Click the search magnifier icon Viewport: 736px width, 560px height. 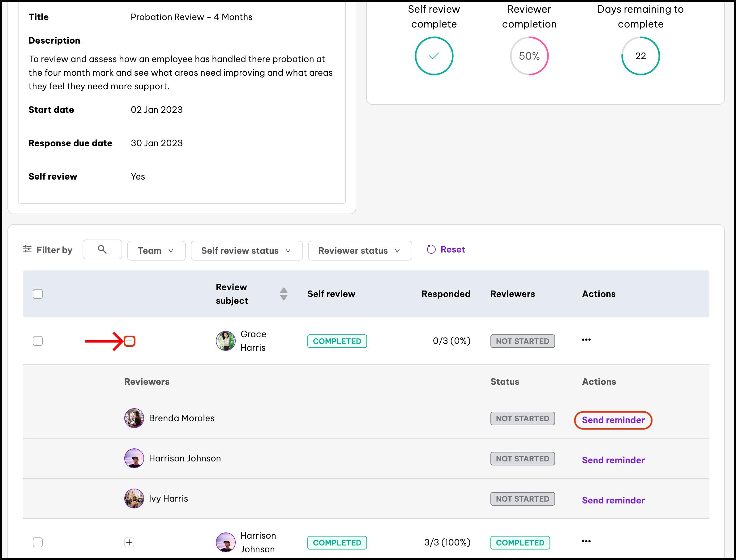(102, 249)
